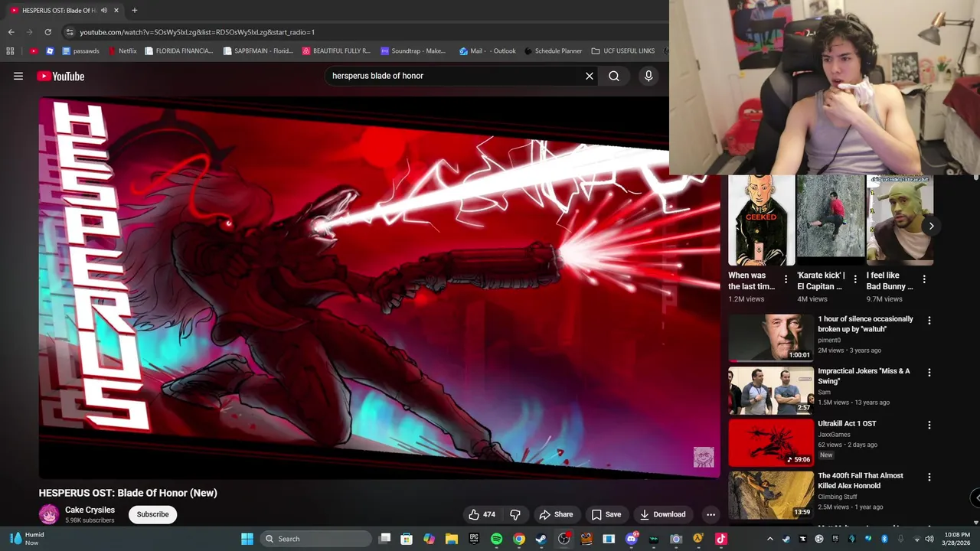Open the SAPBFMAIN bookmark
980x551 pixels.
(x=258, y=51)
